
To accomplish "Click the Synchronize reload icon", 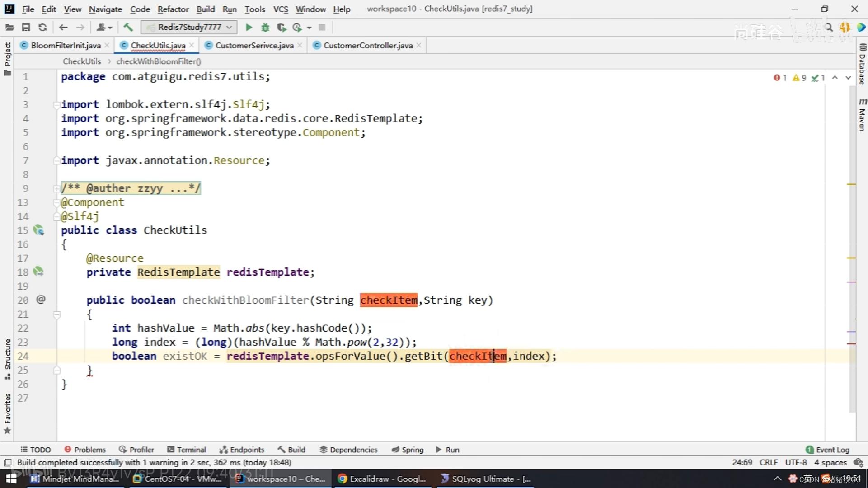I will (42, 28).
